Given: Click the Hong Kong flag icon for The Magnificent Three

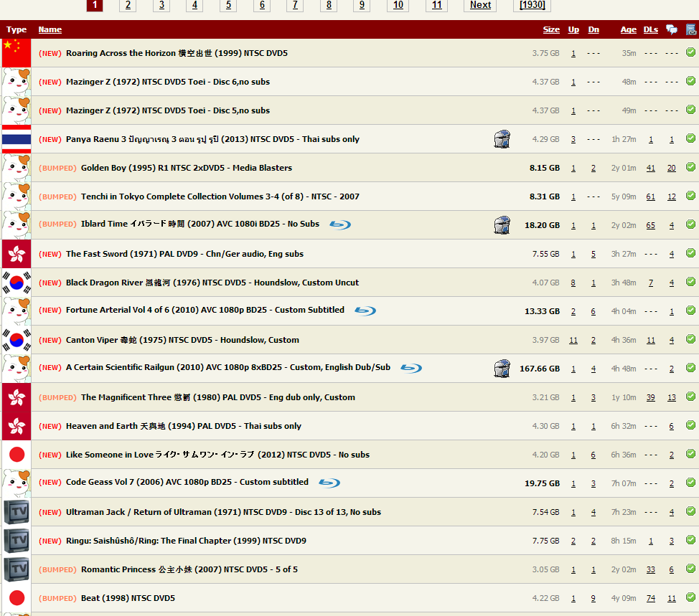Looking at the screenshot, I should 17,397.
